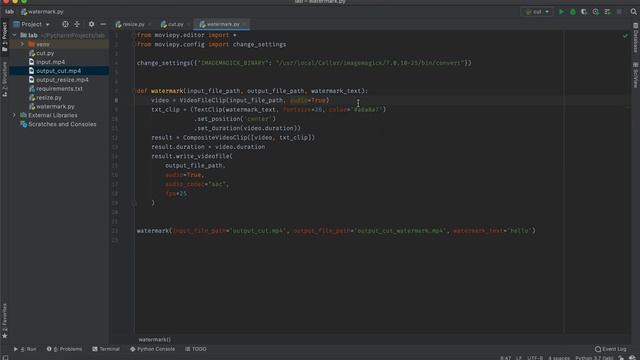The width and height of the screenshot is (640, 360).
Task: Open the concurrency diagram run icon
Action: (x=607, y=12)
